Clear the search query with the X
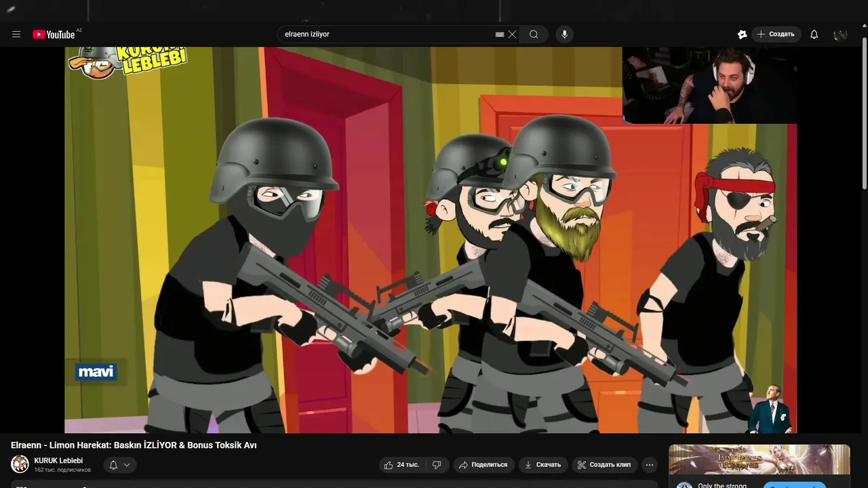 pyautogui.click(x=512, y=35)
